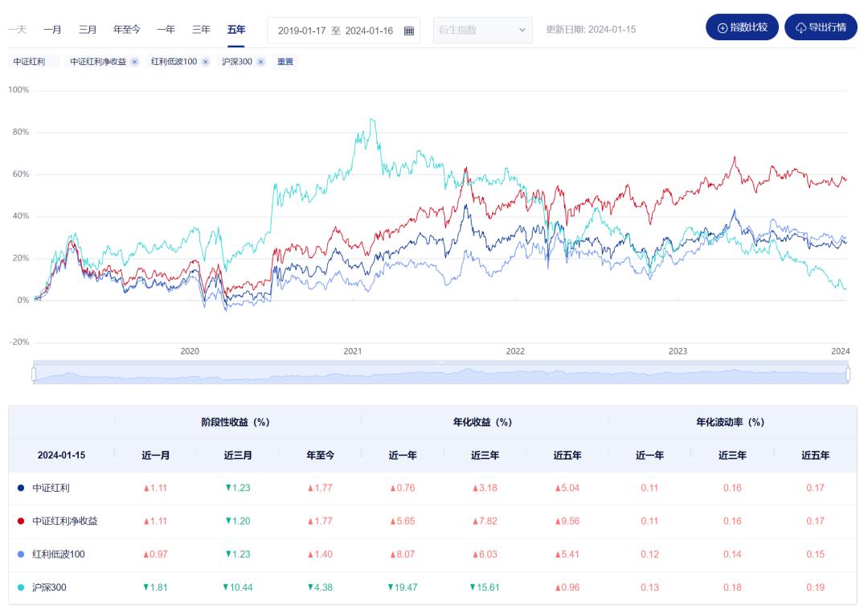Click right handle of chart range slider
Screen dimensions: 868x614
(849, 374)
